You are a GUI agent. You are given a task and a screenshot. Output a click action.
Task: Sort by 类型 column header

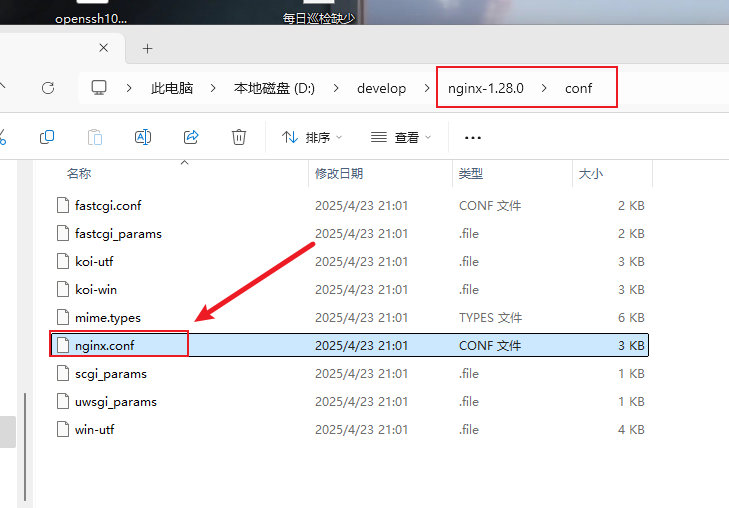click(471, 173)
